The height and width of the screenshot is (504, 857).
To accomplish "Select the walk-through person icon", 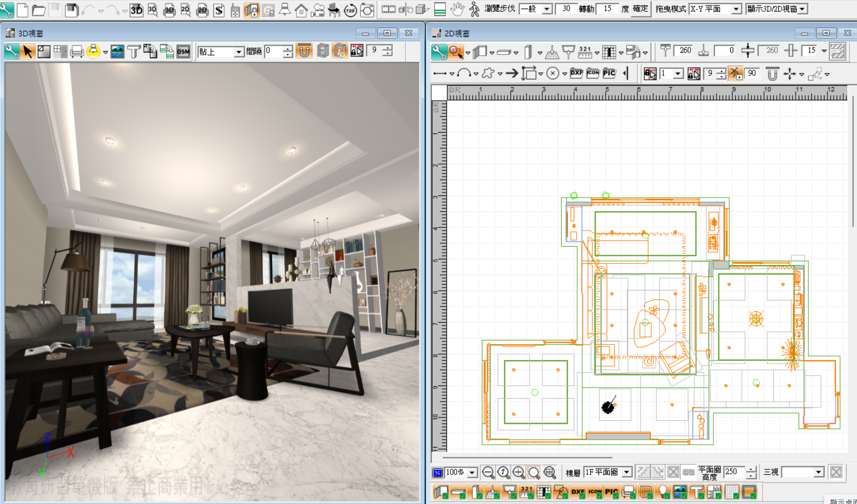I will point(474,9).
